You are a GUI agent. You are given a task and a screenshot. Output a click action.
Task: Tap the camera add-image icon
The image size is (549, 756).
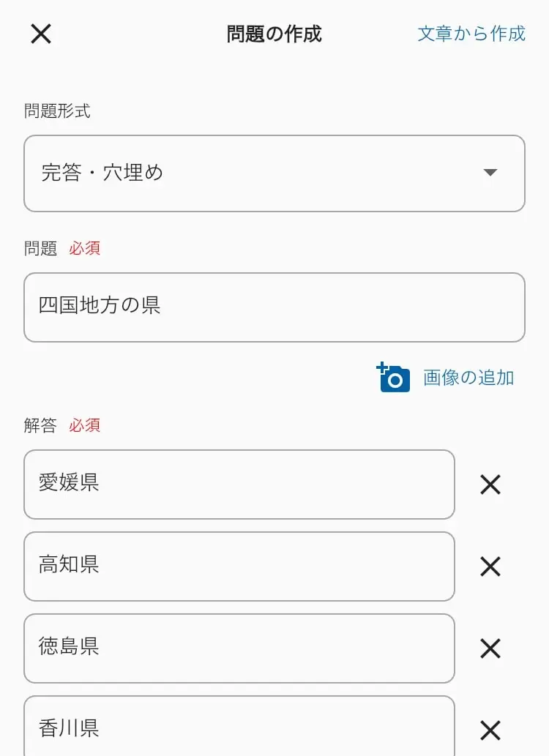pyautogui.click(x=393, y=377)
